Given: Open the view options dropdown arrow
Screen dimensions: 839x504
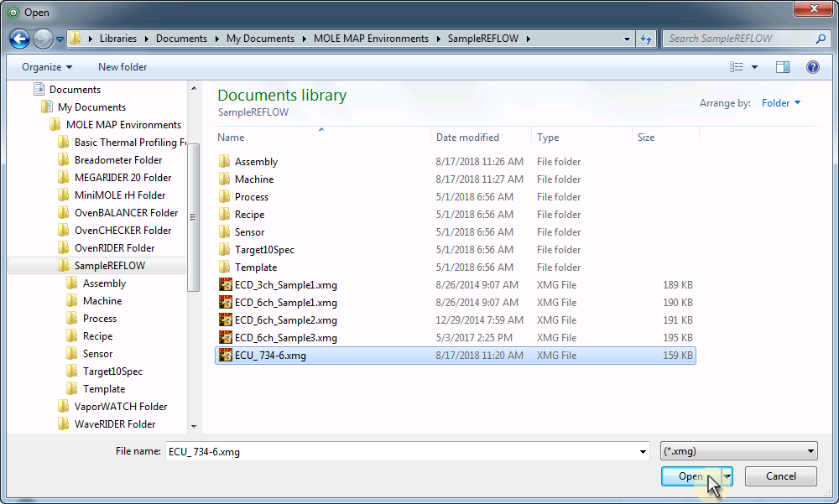Looking at the screenshot, I should (754, 67).
